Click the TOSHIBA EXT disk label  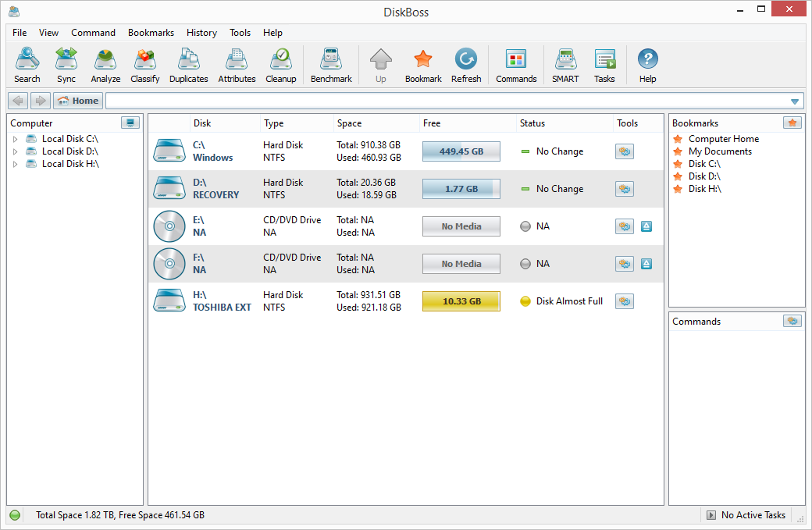pyautogui.click(x=222, y=308)
